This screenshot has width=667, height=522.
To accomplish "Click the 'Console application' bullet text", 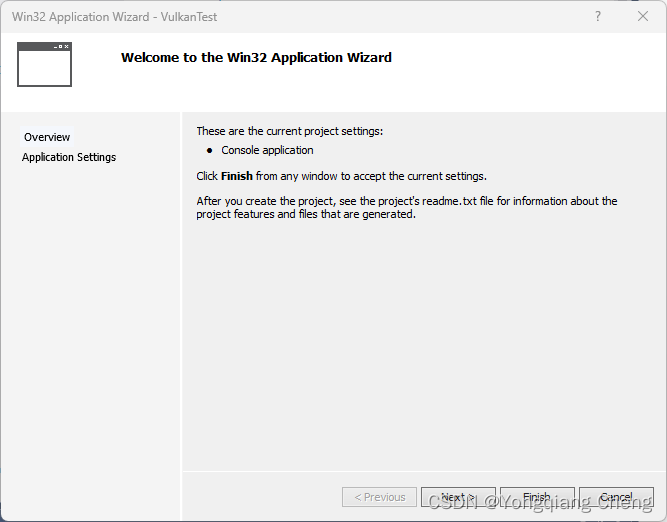I will [267, 150].
